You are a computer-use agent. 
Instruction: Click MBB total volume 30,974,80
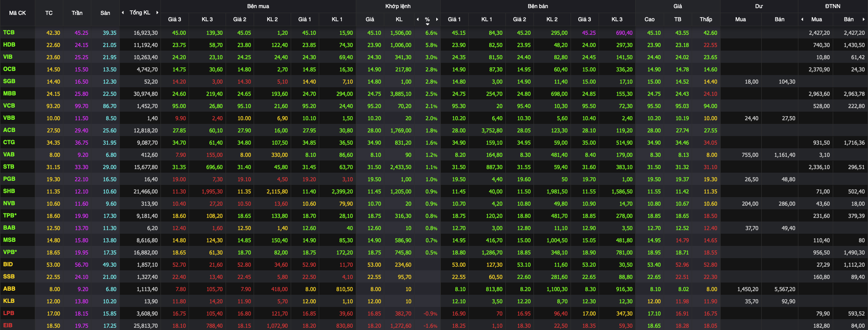coord(146,94)
